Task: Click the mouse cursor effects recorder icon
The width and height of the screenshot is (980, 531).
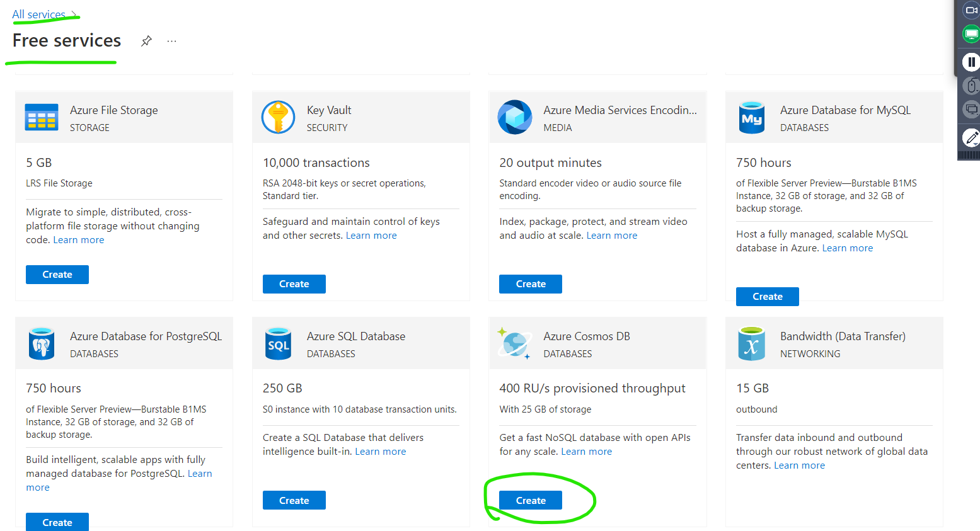Action: click(x=971, y=86)
